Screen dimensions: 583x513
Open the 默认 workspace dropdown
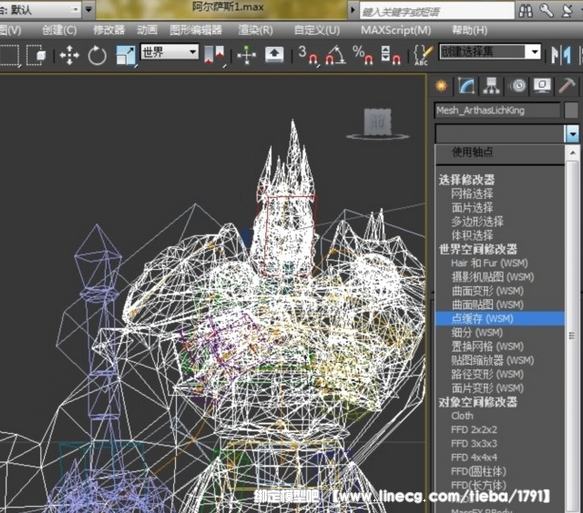click(x=40, y=9)
